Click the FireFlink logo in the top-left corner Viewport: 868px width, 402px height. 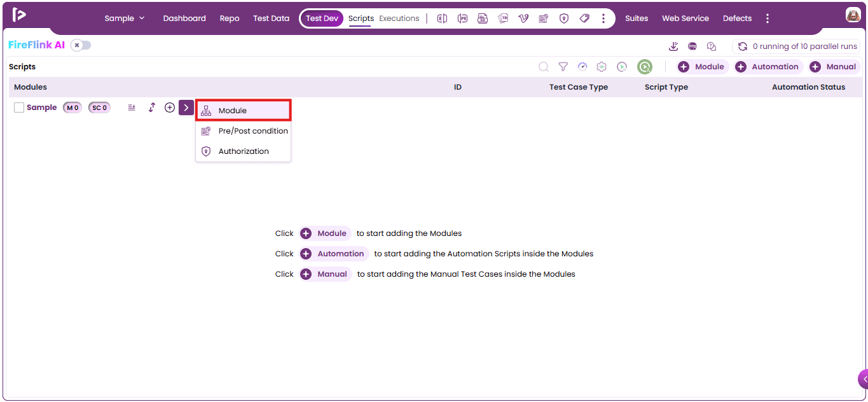pos(18,15)
